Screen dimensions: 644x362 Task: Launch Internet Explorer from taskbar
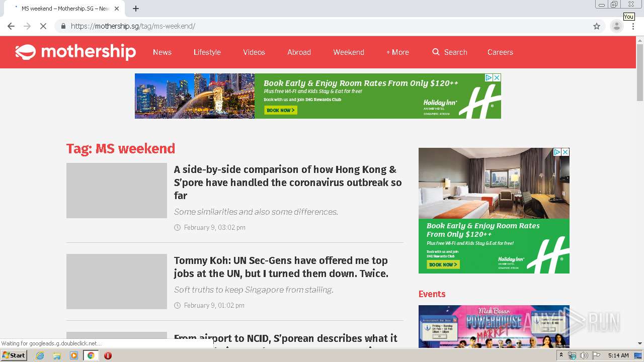40,355
